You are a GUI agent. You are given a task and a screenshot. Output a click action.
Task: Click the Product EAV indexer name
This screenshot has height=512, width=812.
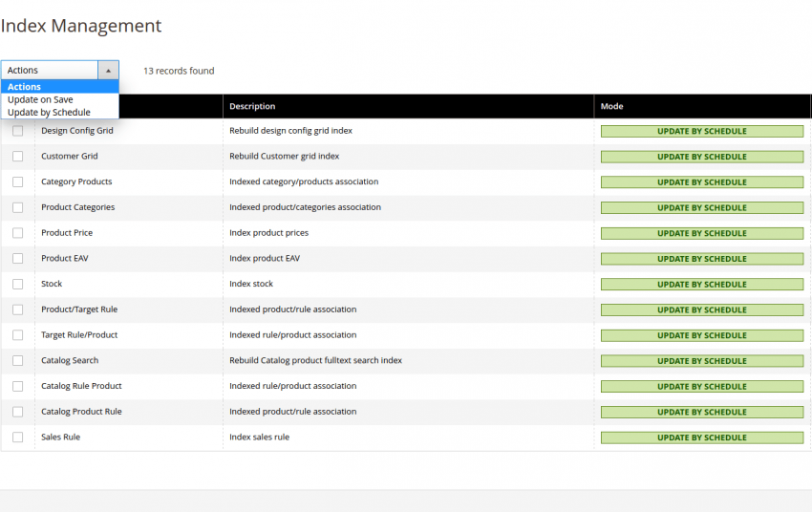point(65,258)
